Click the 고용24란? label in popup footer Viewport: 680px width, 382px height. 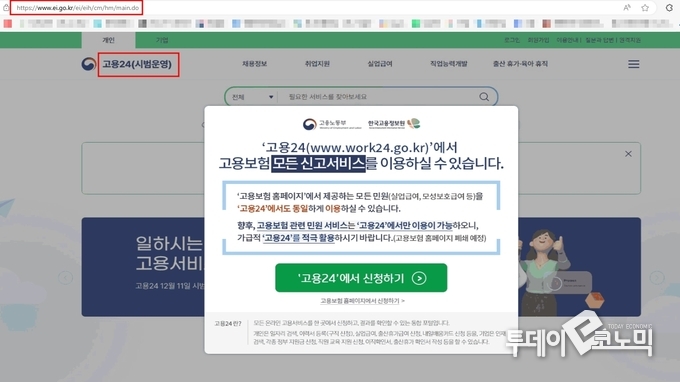click(228, 323)
